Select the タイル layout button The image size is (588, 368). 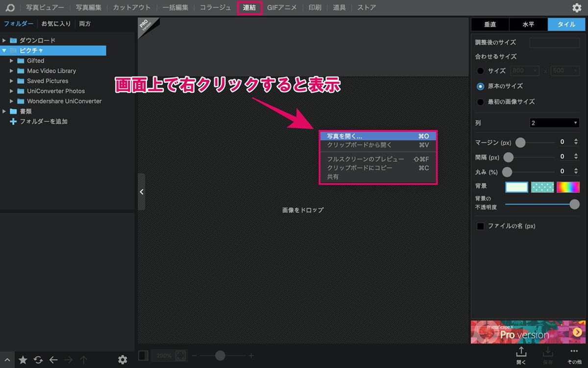(x=567, y=25)
